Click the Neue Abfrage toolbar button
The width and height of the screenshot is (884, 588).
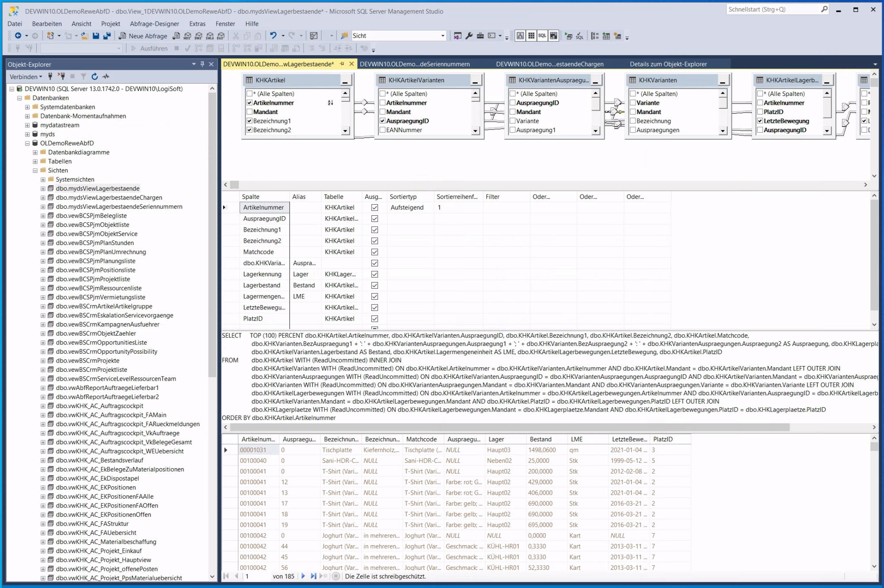click(143, 36)
